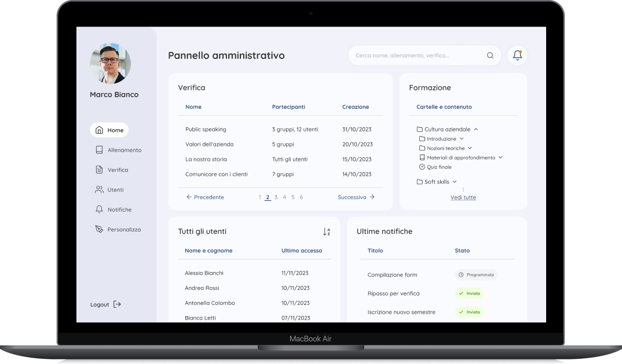Open Notifiche in the sidebar
Screen dimensions: 622x364
pos(113,209)
